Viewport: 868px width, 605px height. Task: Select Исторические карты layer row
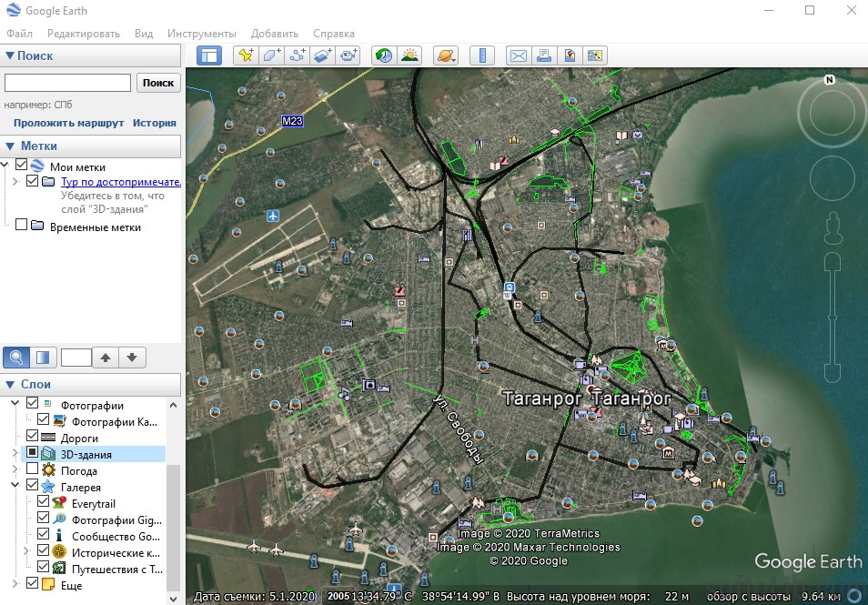click(116, 552)
